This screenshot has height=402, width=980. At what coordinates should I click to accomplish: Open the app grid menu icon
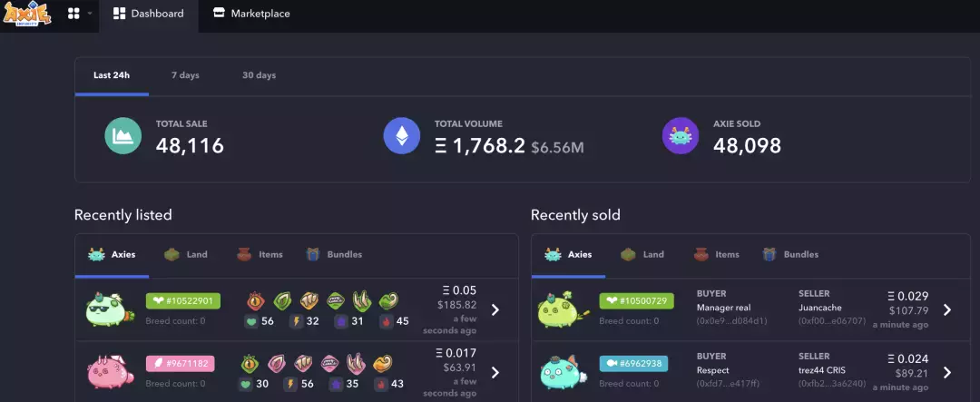click(73, 13)
